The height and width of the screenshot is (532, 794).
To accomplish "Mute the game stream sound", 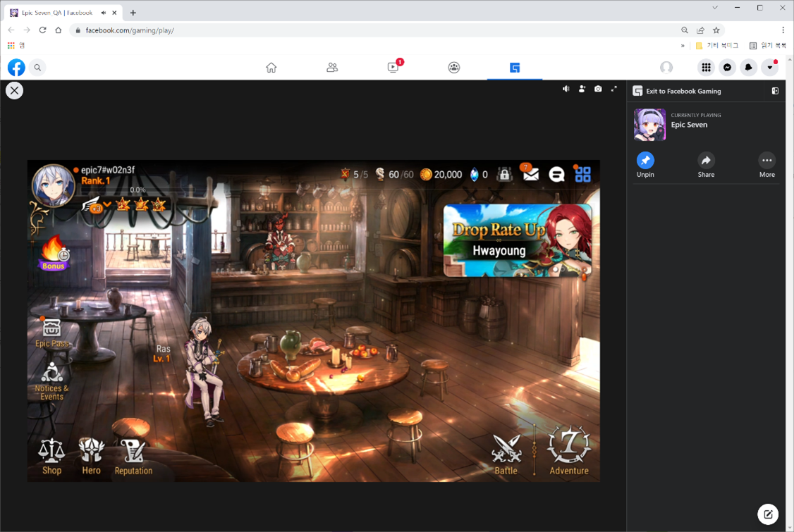I will pyautogui.click(x=566, y=89).
